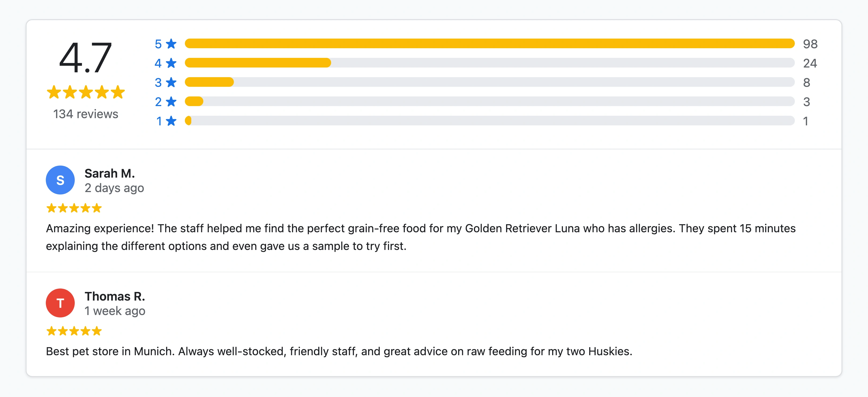Select the blue star next to 1-star row

171,120
